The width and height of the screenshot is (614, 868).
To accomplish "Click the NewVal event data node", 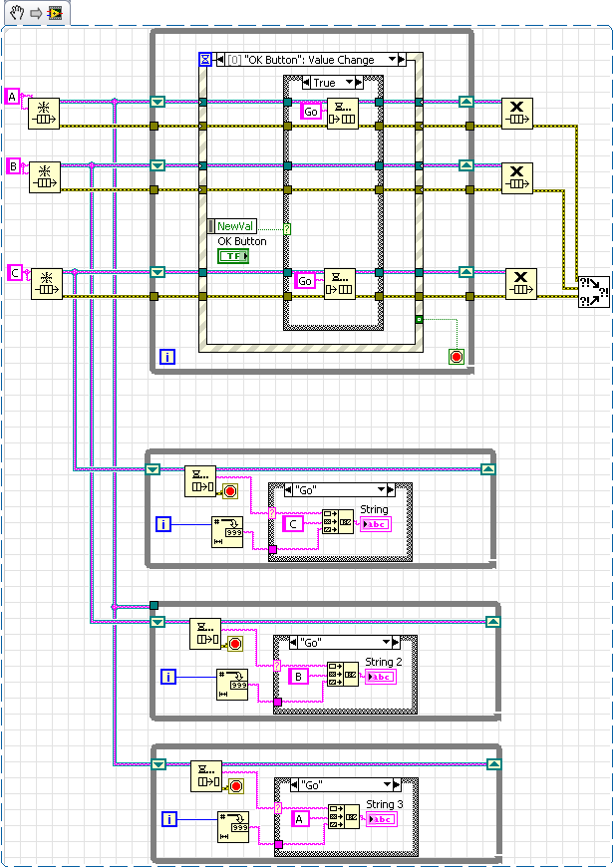I will coord(235,226).
